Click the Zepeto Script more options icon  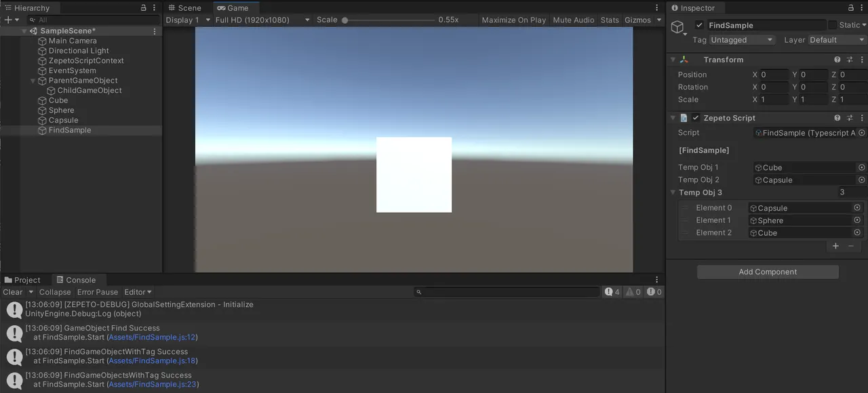(862, 117)
